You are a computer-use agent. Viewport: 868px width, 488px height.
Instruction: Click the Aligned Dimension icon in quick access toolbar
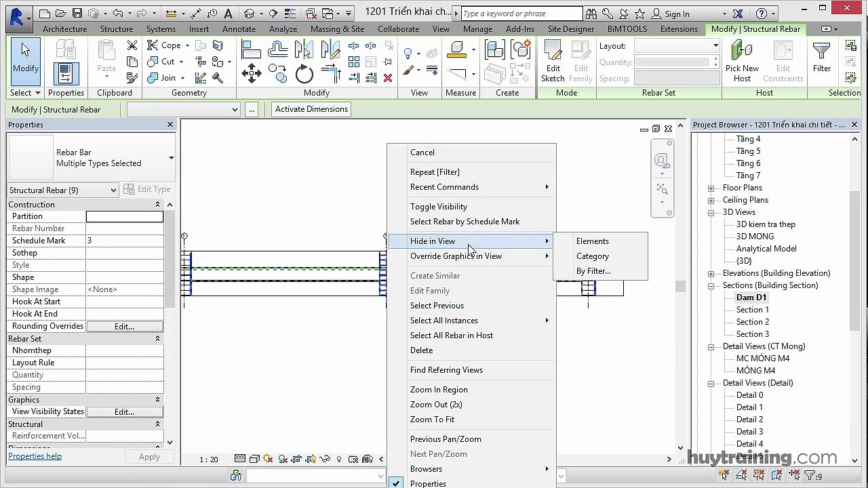coord(197,14)
